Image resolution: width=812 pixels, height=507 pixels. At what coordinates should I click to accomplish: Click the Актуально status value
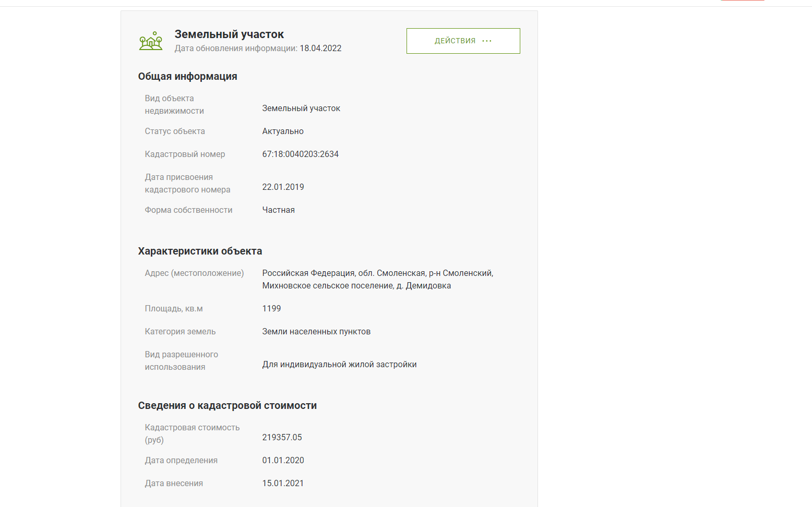(x=283, y=131)
